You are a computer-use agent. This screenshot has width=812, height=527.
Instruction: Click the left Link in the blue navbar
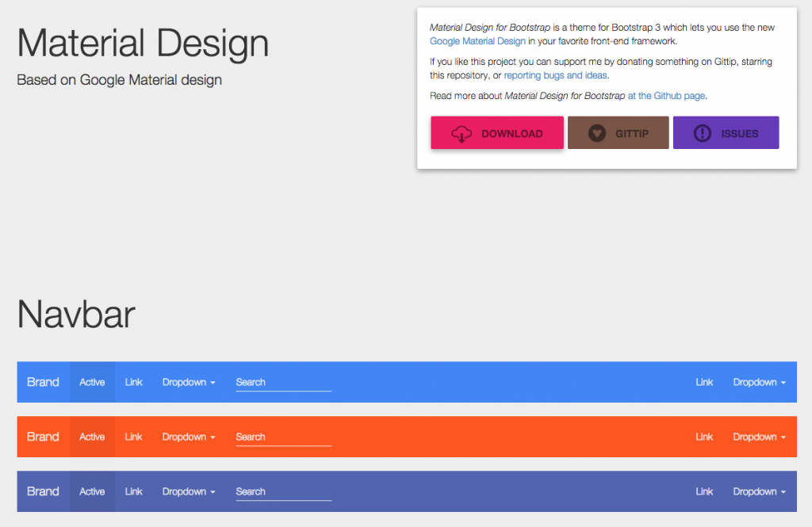click(x=133, y=382)
